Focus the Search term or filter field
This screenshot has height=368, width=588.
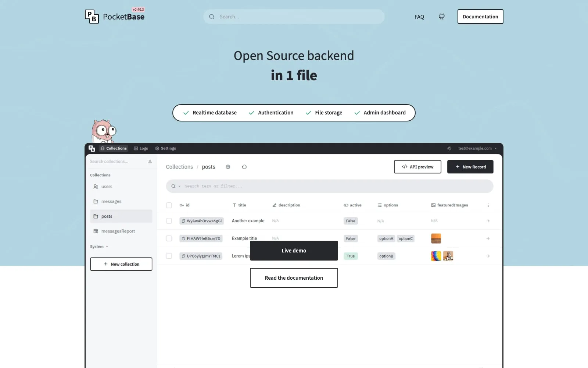(330, 186)
